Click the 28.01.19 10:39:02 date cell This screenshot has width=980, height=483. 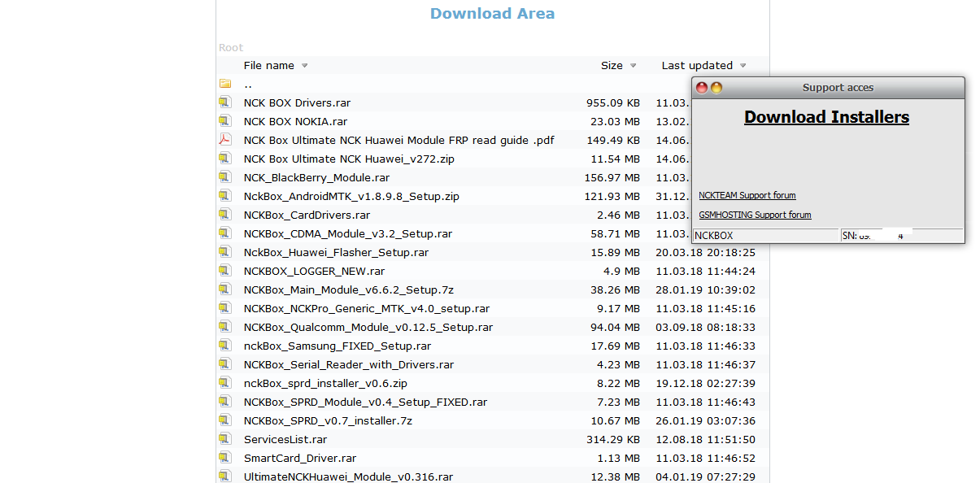[x=706, y=290]
